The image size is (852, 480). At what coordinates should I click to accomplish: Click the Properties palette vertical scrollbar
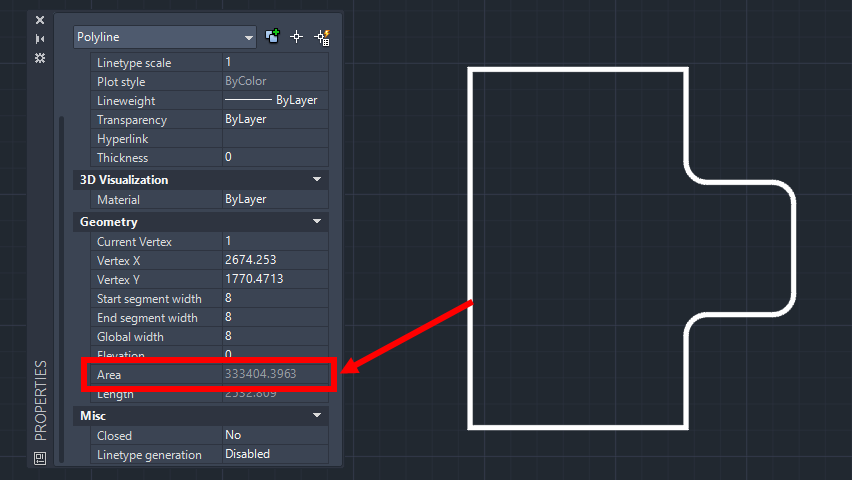pos(61,288)
